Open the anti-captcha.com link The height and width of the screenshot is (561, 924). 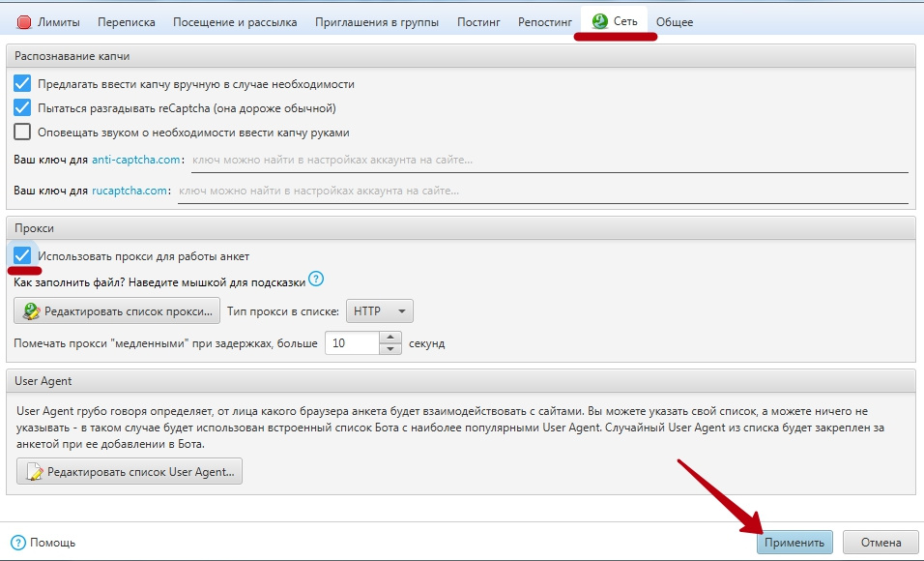136,160
